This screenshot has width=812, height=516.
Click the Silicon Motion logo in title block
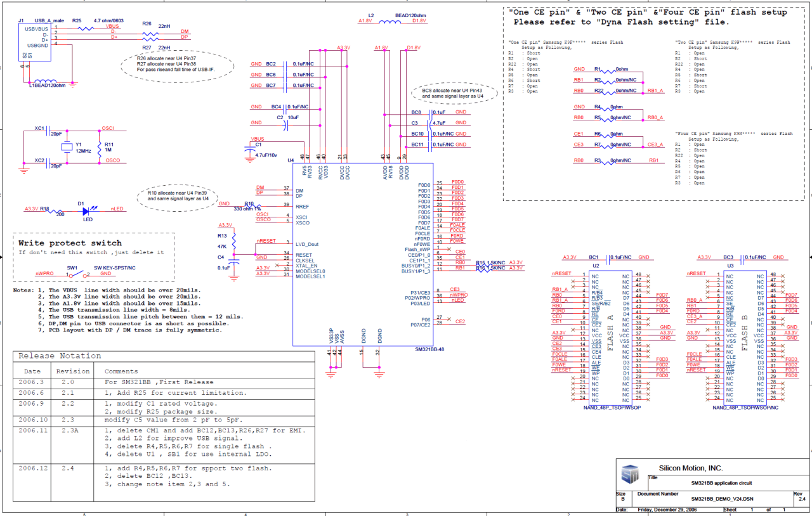(630, 474)
